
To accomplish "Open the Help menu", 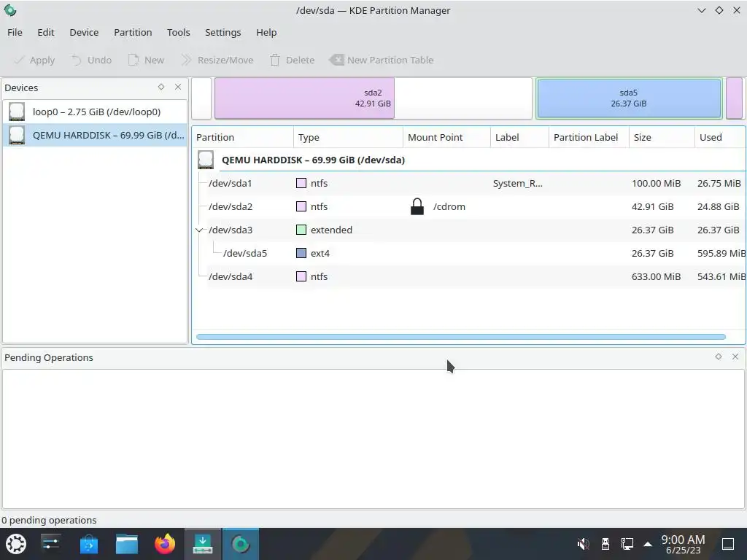I will pos(266,32).
